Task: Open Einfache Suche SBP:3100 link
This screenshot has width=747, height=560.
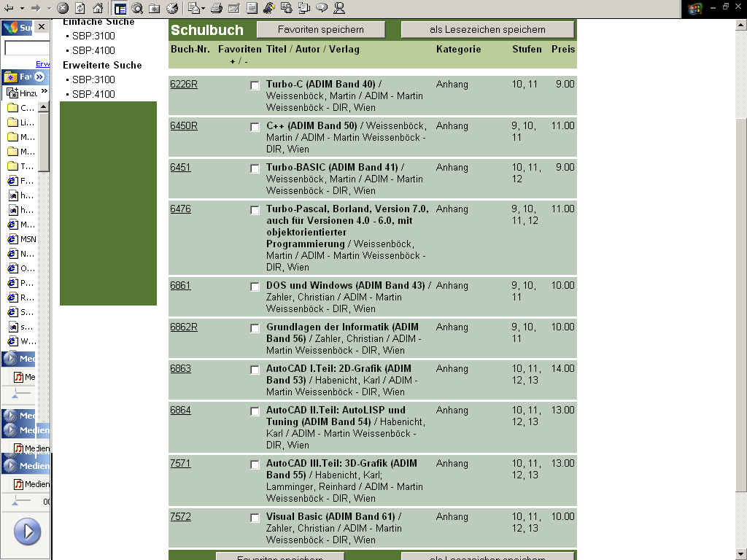Action: tap(93, 36)
